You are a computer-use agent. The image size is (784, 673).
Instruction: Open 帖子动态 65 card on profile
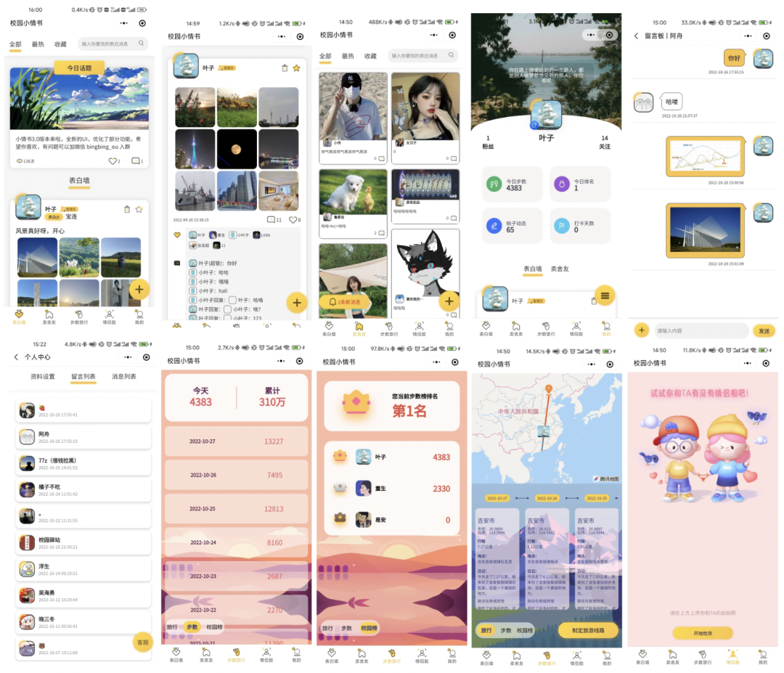coord(512,226)
